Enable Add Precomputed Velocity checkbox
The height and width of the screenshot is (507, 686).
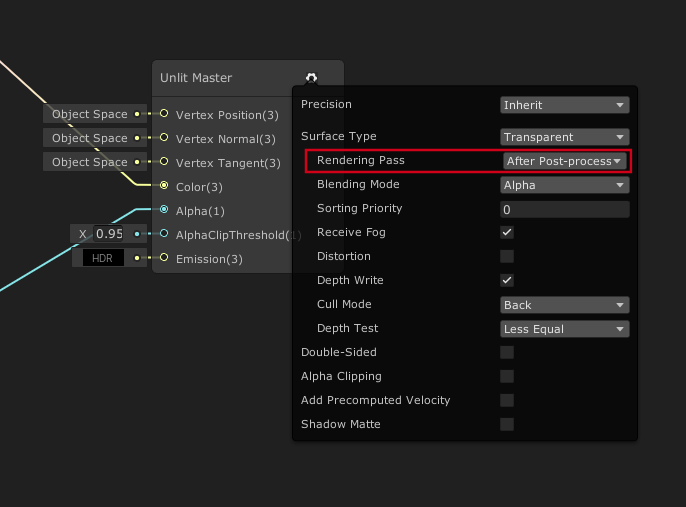507,400
